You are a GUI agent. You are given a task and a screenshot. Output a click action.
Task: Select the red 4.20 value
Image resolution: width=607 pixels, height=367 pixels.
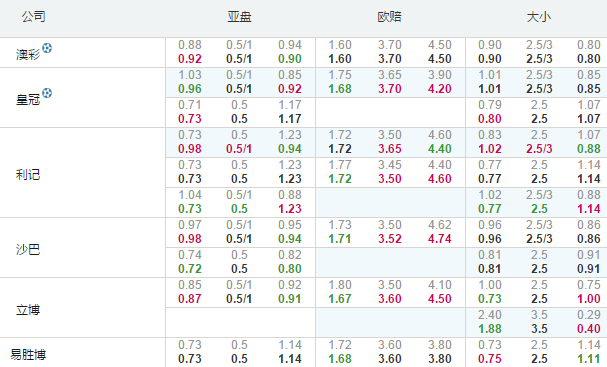pos(440,89)
